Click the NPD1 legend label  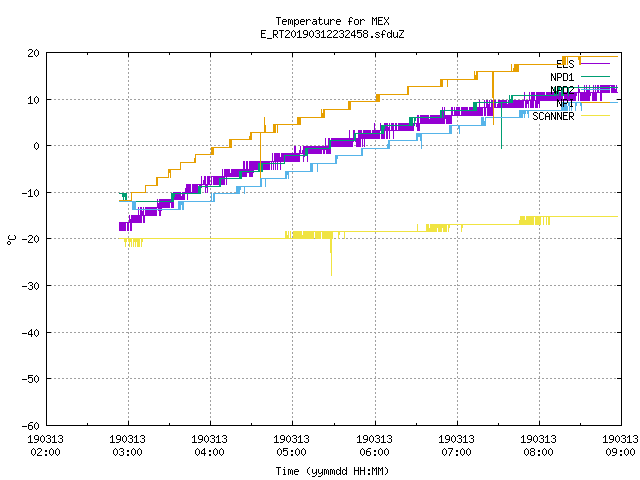(x=562, y=77)
